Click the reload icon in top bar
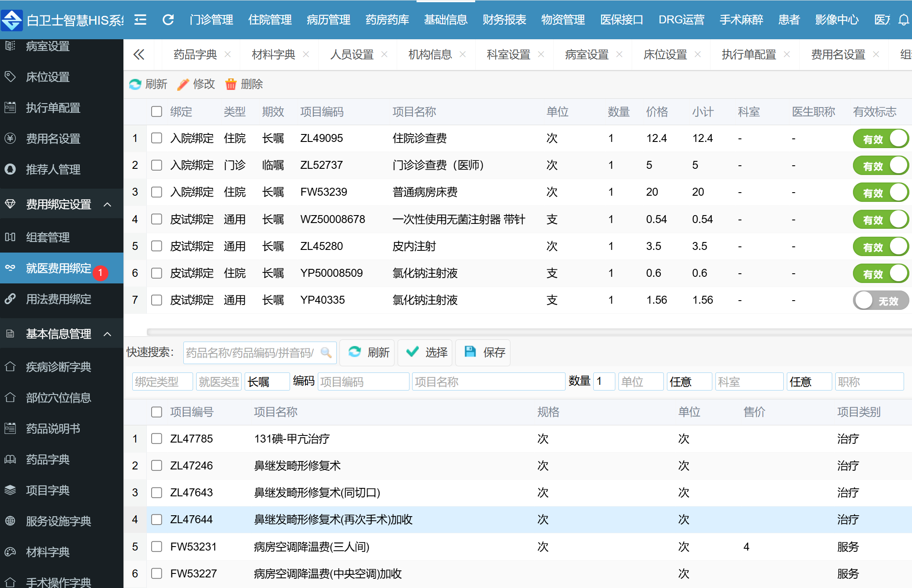 pos(168,20)
